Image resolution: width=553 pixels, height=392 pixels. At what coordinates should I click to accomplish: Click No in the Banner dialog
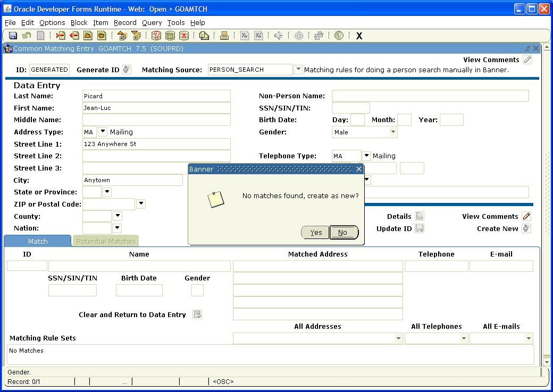[x=343, y=233]
